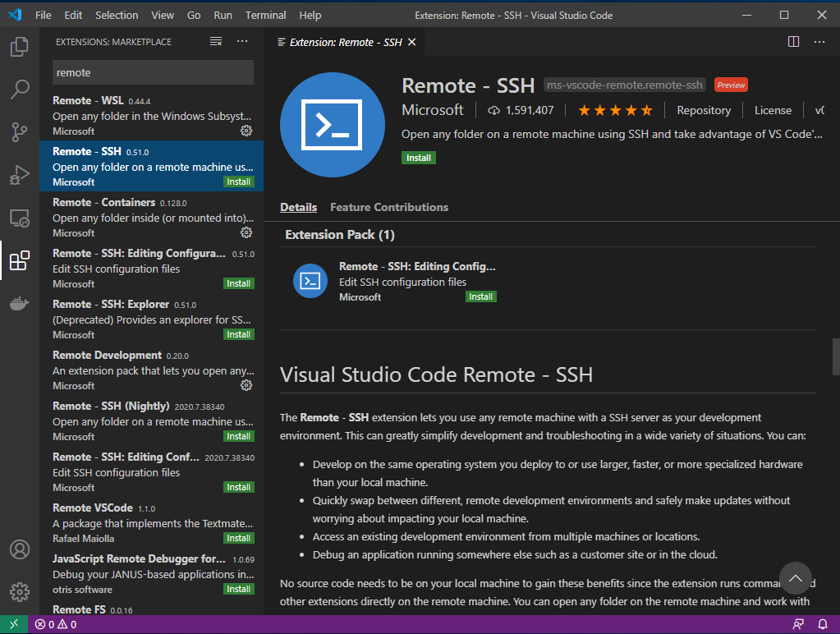Install Remote VSCode by Rafael Maiolla
Screen dimensions: 840x634
coord(238,538)
